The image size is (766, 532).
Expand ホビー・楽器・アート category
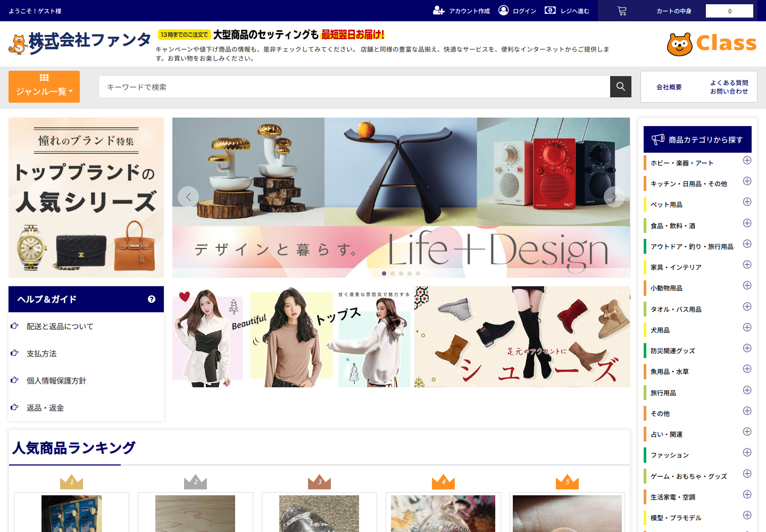[x=747, y=160]
